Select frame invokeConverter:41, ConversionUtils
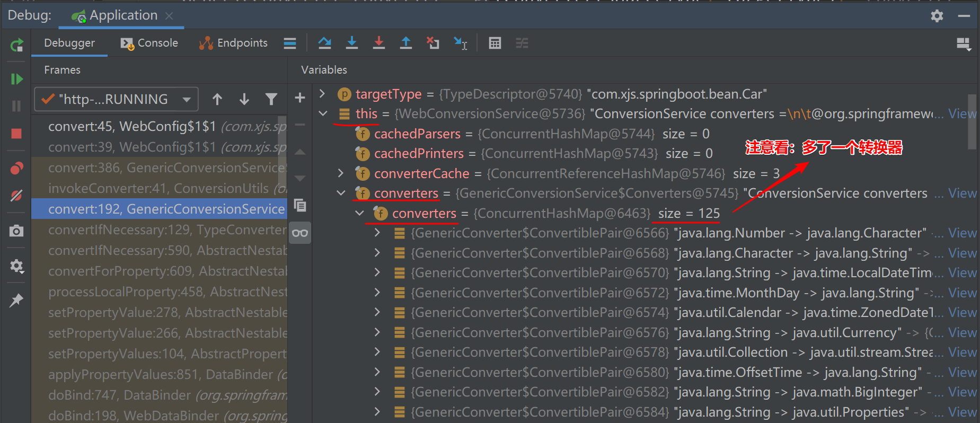The width and height of the screenshot is (980, 423). click(159, 188)
